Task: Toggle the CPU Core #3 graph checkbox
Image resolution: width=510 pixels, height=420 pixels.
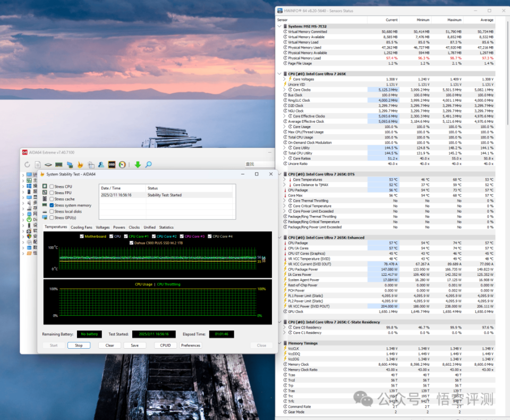Action: point(182,237)
